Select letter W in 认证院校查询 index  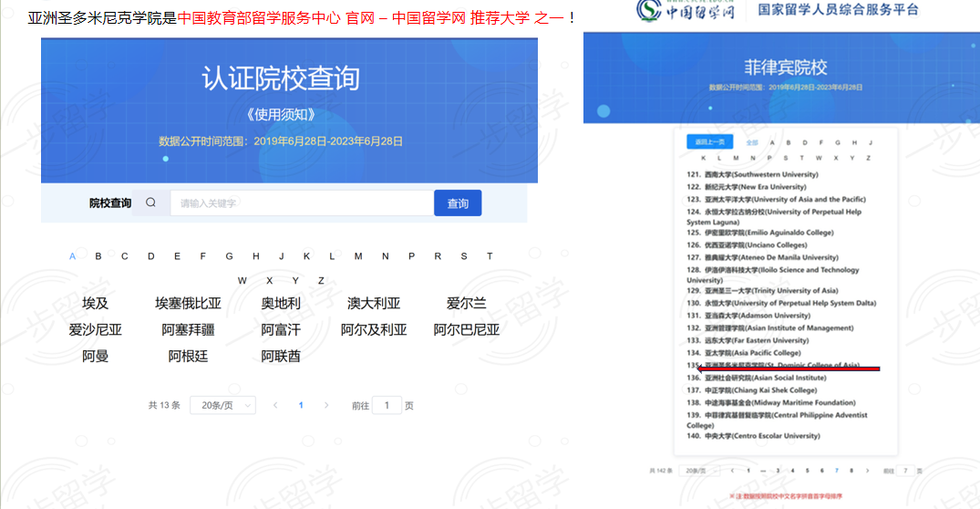(242, 281)
